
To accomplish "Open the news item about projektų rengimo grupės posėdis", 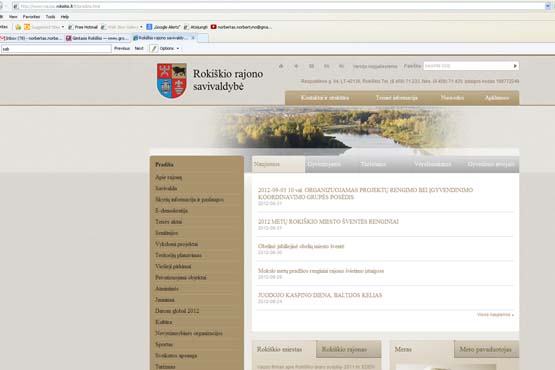I will pyautogui.click(x=365, y=194).
